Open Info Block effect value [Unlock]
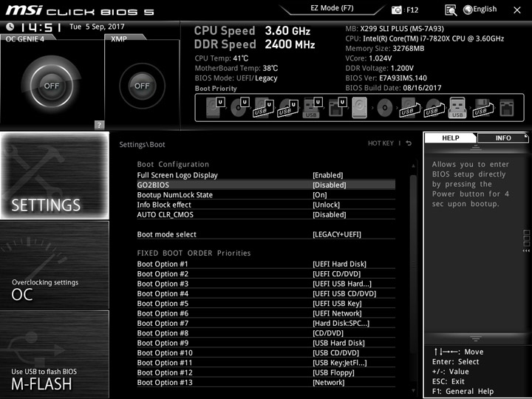532x399 pixels. coord(326,205)
